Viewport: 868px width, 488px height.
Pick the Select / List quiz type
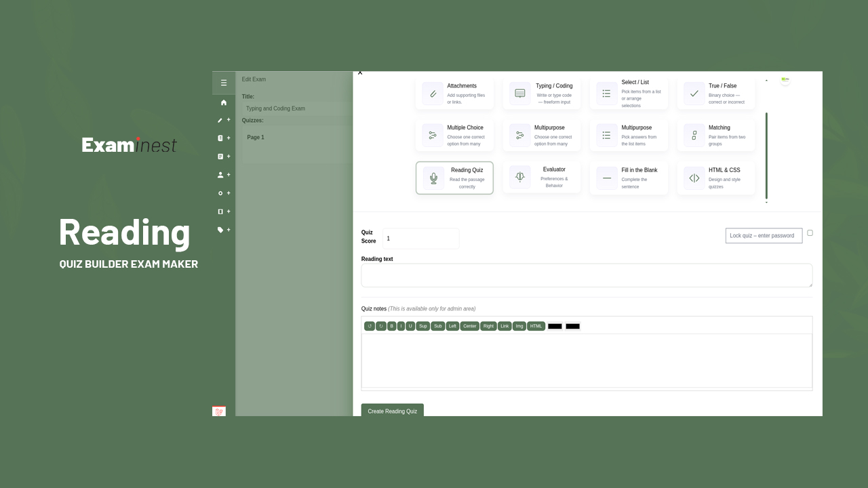point(629,94)
